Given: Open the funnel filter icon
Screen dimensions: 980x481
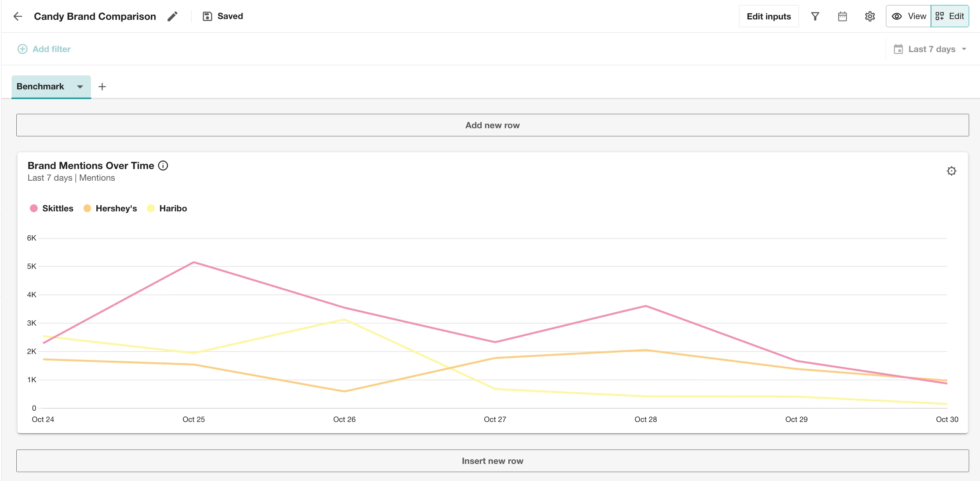Looking at the screenshot, I should (x=815, y=16).
